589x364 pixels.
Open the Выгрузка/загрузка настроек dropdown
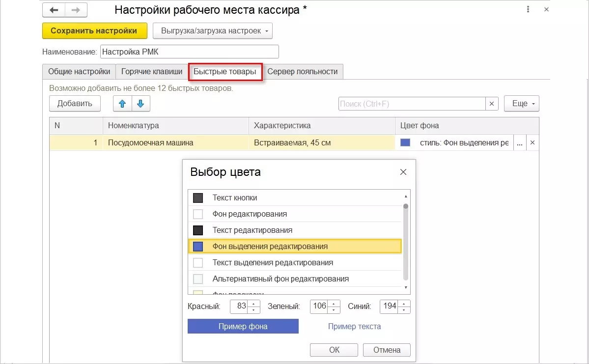click(x=213, y=31)
